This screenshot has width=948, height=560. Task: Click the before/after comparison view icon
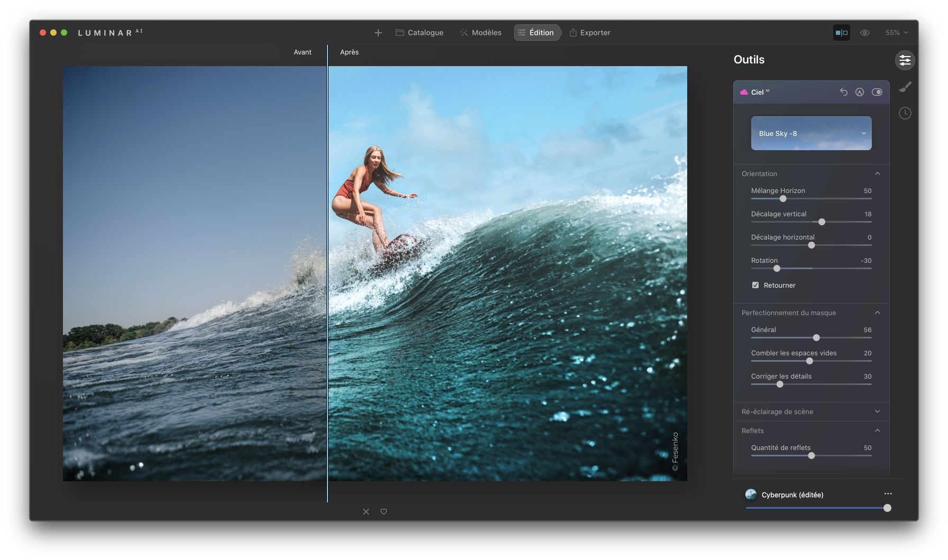841,32
